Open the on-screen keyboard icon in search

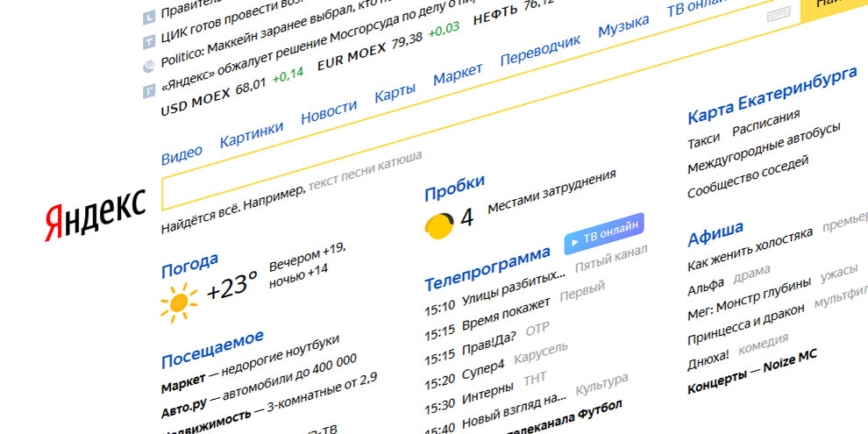point(779,15)
